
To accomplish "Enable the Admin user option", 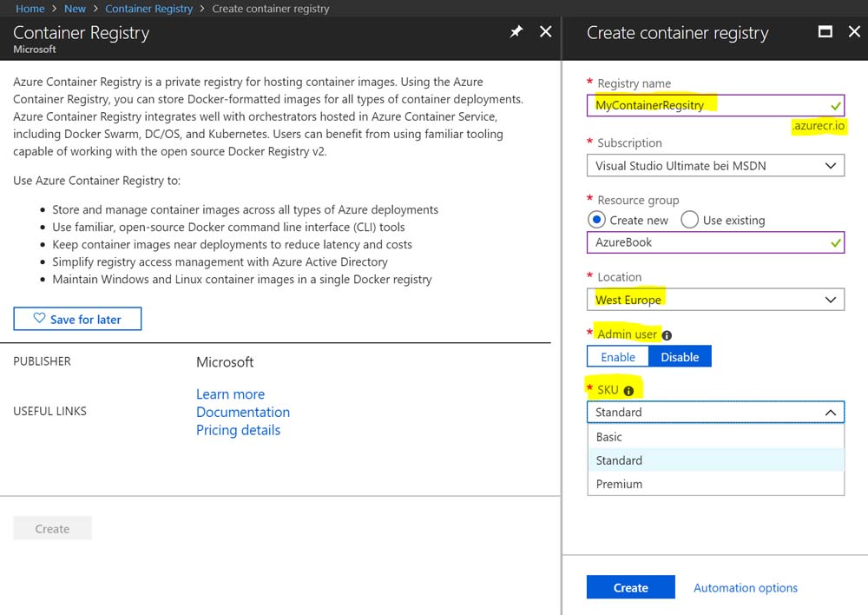I will coord(618,357).
